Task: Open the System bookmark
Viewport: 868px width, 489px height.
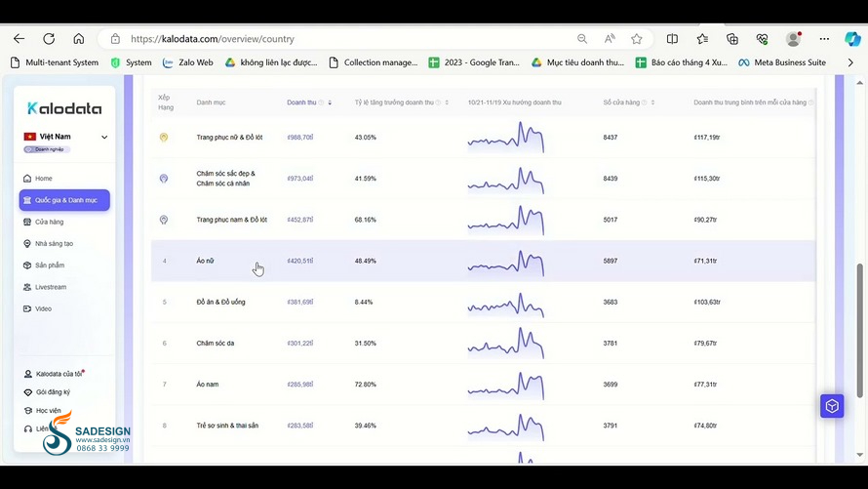Action: click(x=132, y=62)
